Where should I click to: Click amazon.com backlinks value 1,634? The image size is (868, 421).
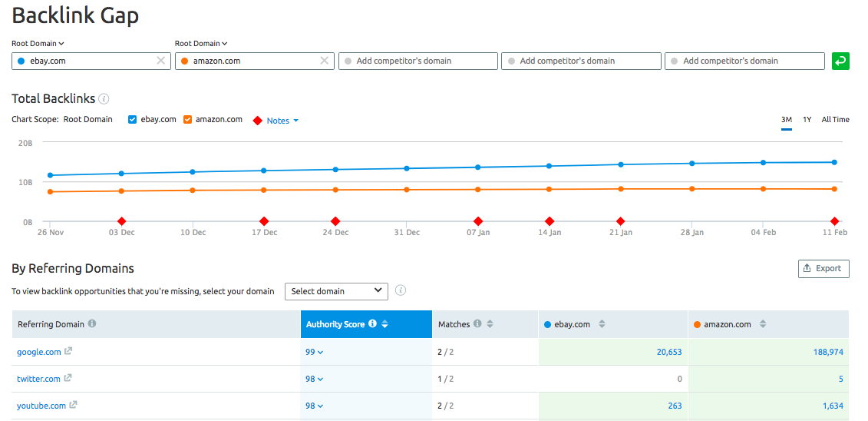click(833, 406)
